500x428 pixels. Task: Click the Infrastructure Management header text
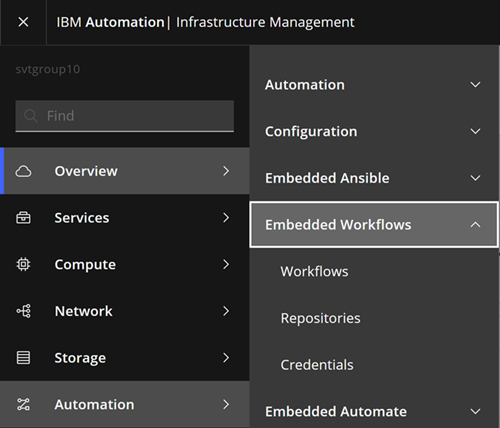pos(265,22)
